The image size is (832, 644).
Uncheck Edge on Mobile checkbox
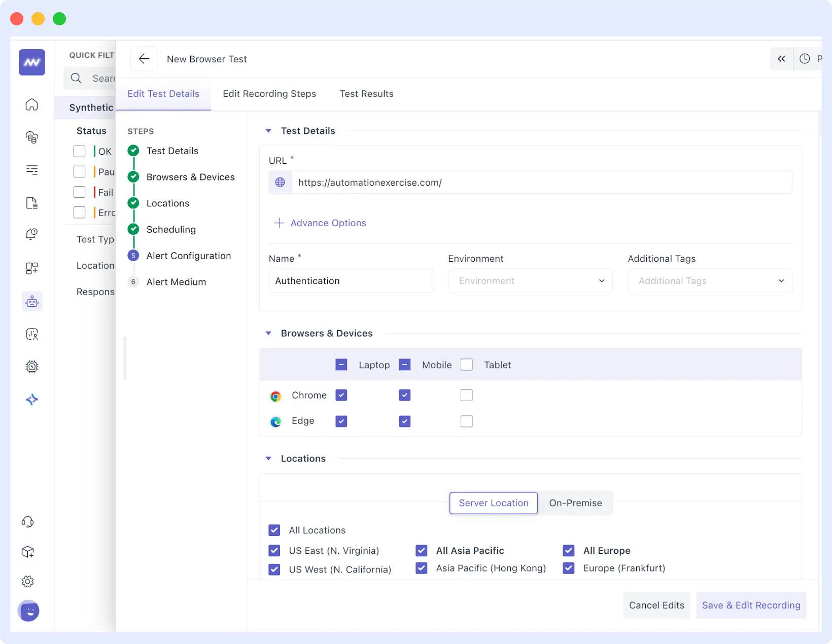(405, 421)
